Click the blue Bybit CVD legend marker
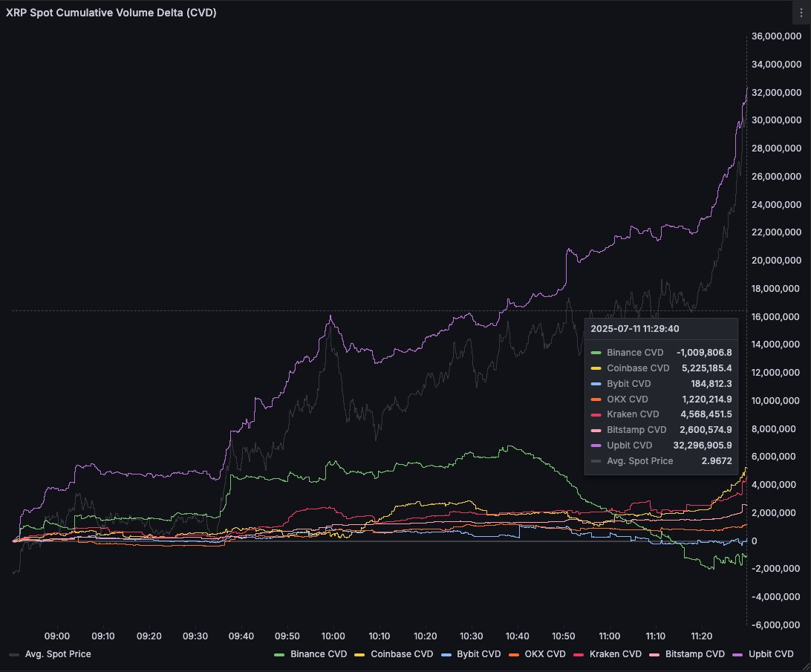Image resolution: width=811 pixels, height=672 pixels. [446, 653]
